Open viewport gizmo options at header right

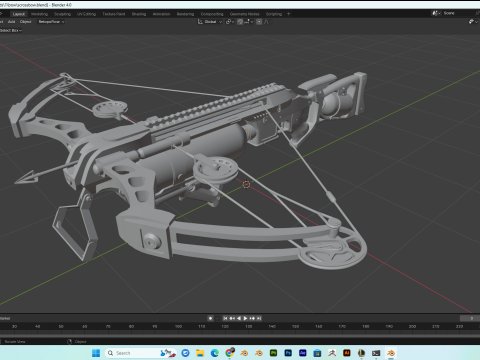[x=473, y=22]
